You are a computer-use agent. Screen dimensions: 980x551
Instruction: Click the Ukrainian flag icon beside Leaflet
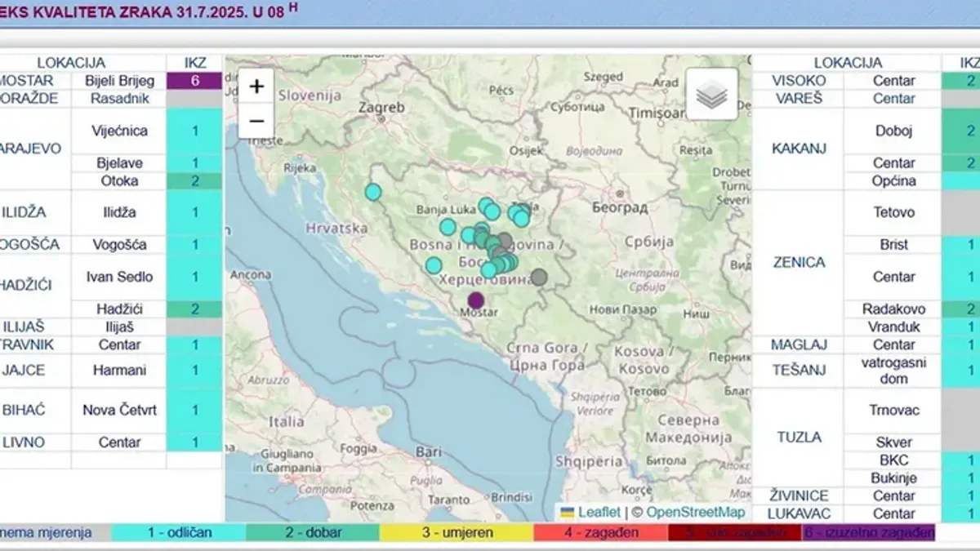pyautogui.click(x=568, y=511)
